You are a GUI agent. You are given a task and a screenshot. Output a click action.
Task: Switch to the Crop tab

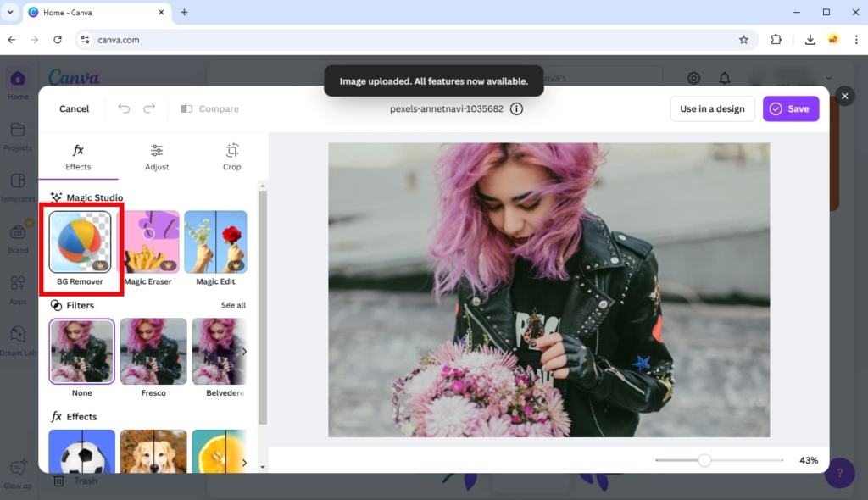click(x=232, y=158)
